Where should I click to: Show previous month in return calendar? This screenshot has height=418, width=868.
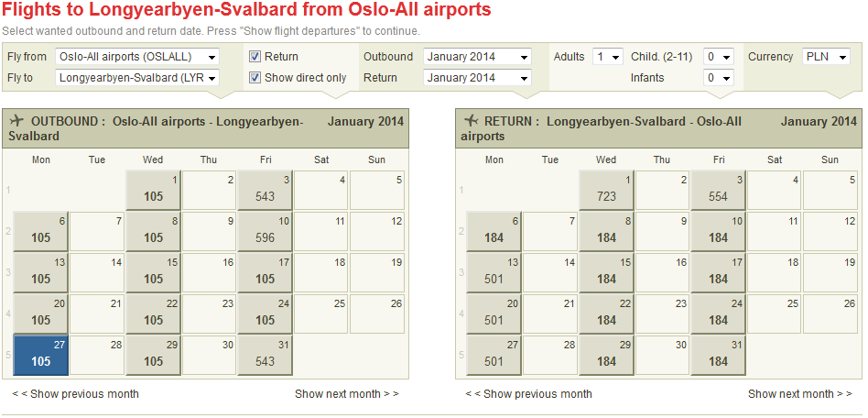pyautogui.click(x=528, y=394)
